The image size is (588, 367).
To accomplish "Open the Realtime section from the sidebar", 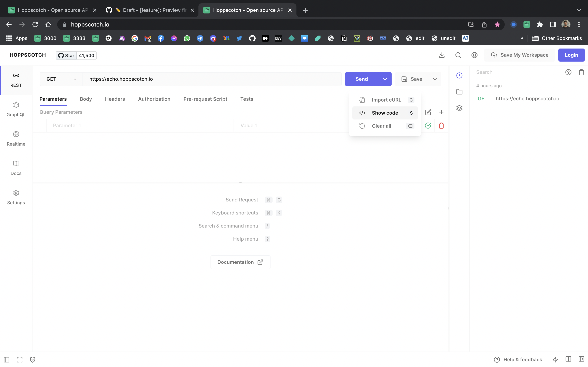I will pyautogui.click(x=16, y=138).
